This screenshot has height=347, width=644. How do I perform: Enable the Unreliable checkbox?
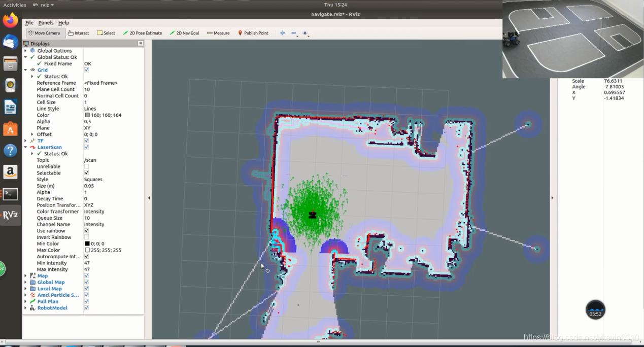click(x=86, y=166)
